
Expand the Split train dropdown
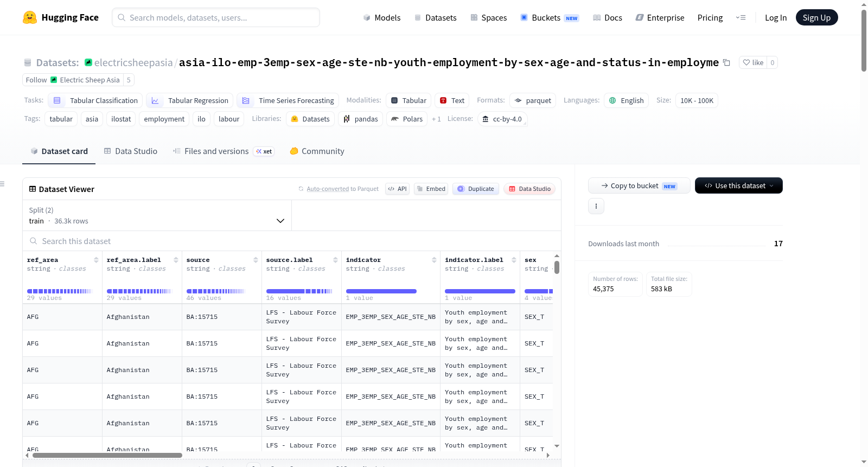tap(157, 215)
